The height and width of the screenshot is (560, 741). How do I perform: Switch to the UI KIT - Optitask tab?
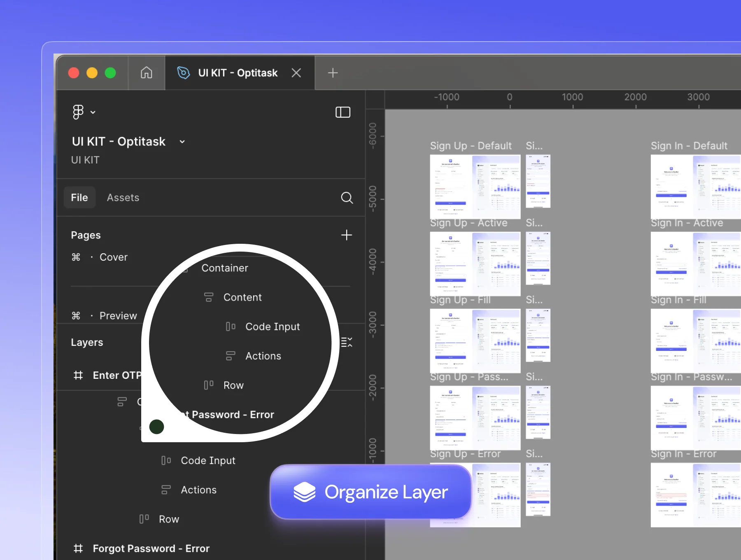point(240,73)
